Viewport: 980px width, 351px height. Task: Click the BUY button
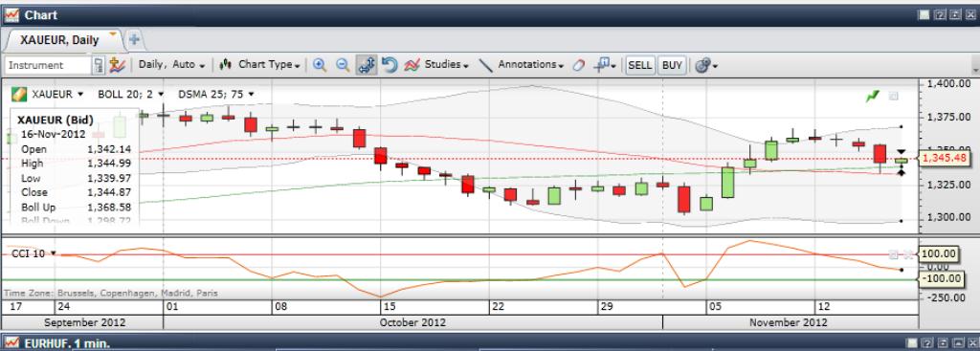pyautogui.click(x=672, y=65)
